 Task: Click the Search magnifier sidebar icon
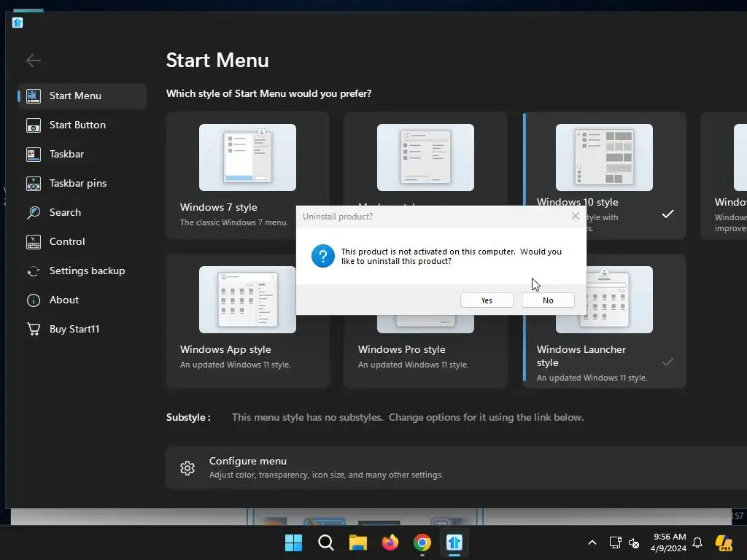(34, 212)
